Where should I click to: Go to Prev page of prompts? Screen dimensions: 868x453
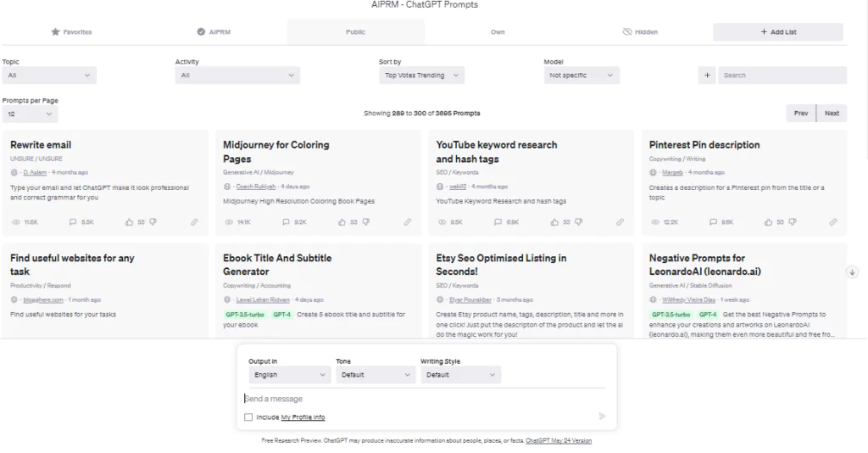(x=800, y=113)
